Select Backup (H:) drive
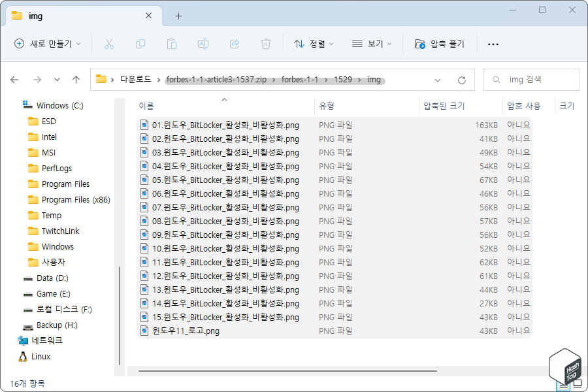This screenshot has width=588, height=392. pos(50,325)
